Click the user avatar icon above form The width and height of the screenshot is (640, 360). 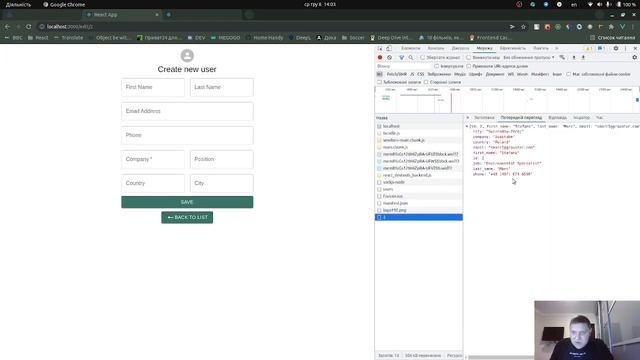[x=187, y=56]
